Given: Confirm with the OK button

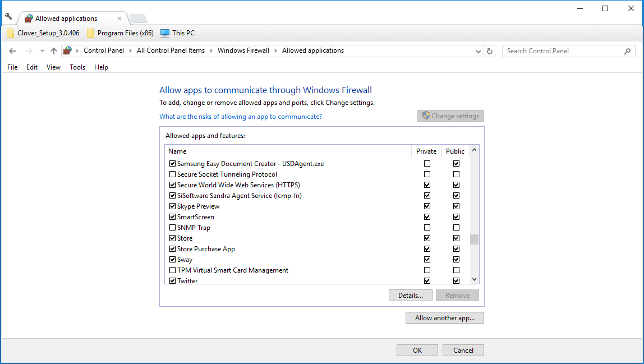Looking at the screenshot, I should pyautogui.click(x=417, y=351).
